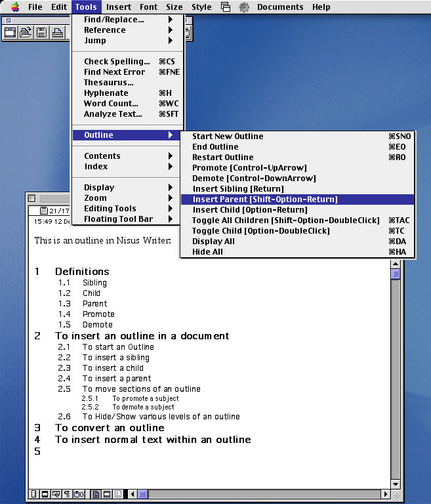Image resolution: width=431 pixels, height=504 pixels.
Task: Choose Analyze Text
Action: (128, 114)
